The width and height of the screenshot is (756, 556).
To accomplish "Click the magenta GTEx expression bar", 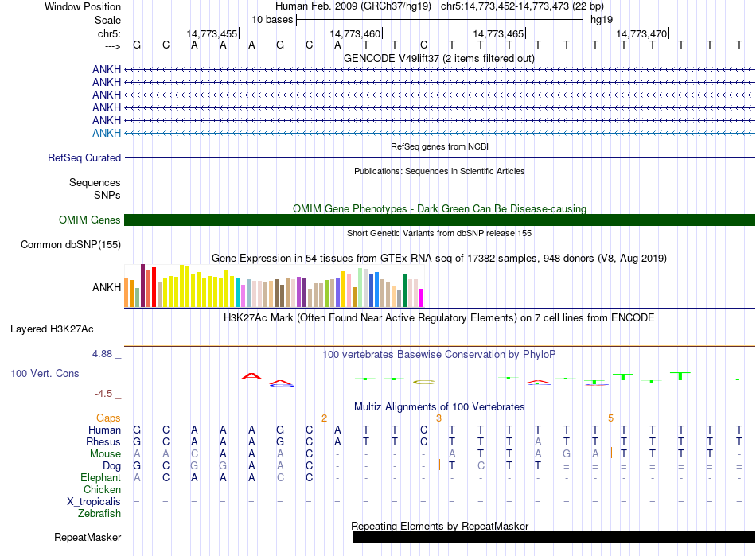I will click(x=421, y=297).
